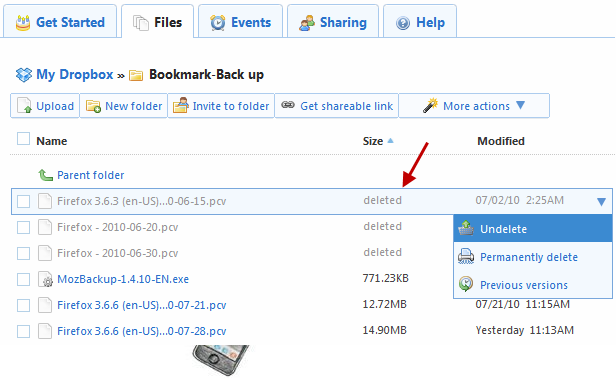The width and height of the screenshot is (616, 379).
Task: Click the Modified column header
Action: coord(501,141)
